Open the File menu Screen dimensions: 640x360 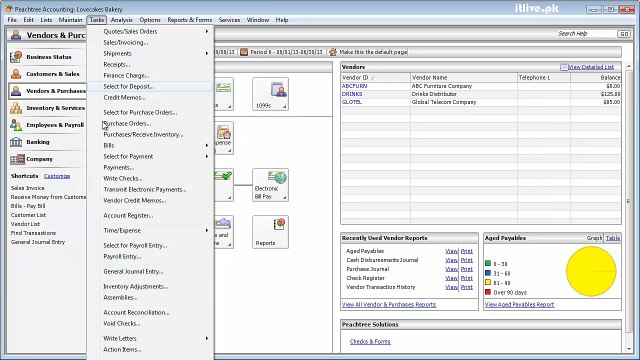click(x=12, y=20)
